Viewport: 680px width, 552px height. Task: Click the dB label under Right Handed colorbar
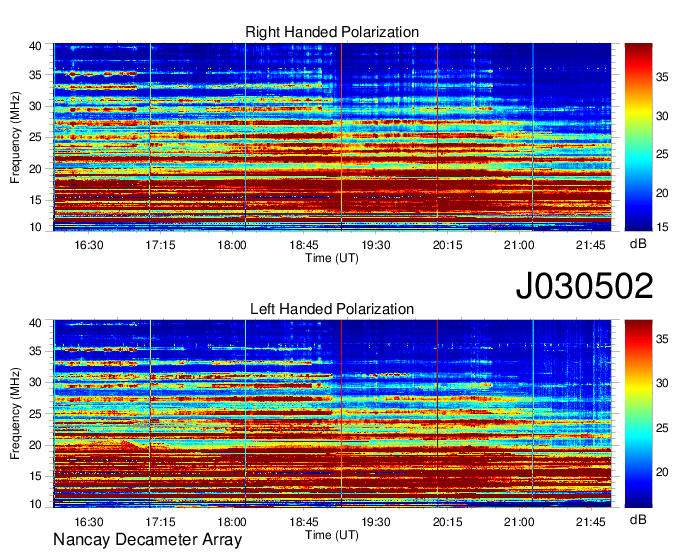point(638,244)
